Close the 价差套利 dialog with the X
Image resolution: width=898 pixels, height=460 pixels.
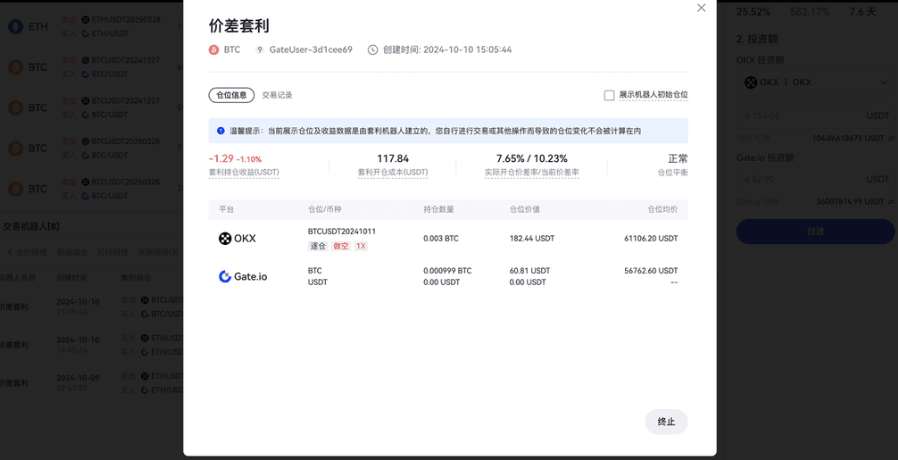point(701,8)
